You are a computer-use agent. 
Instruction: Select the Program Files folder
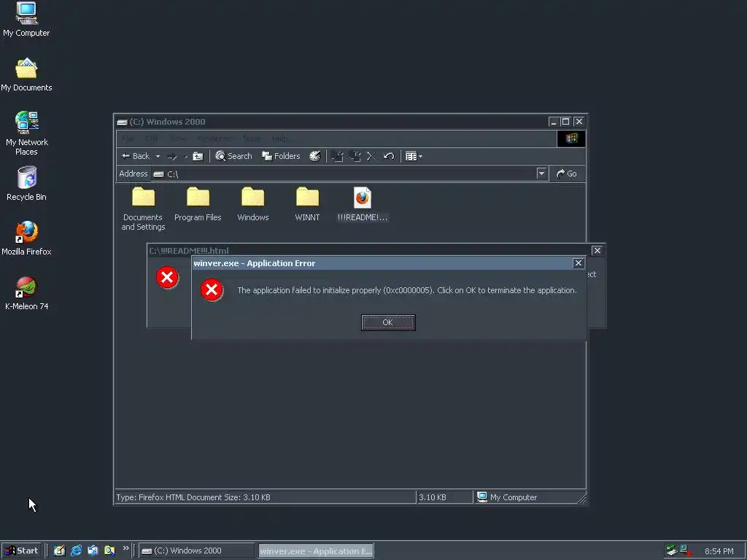coord(198,204)
